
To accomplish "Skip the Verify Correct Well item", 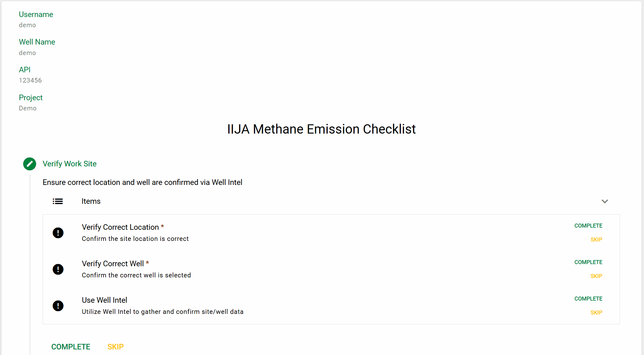I will click(596, 276).
